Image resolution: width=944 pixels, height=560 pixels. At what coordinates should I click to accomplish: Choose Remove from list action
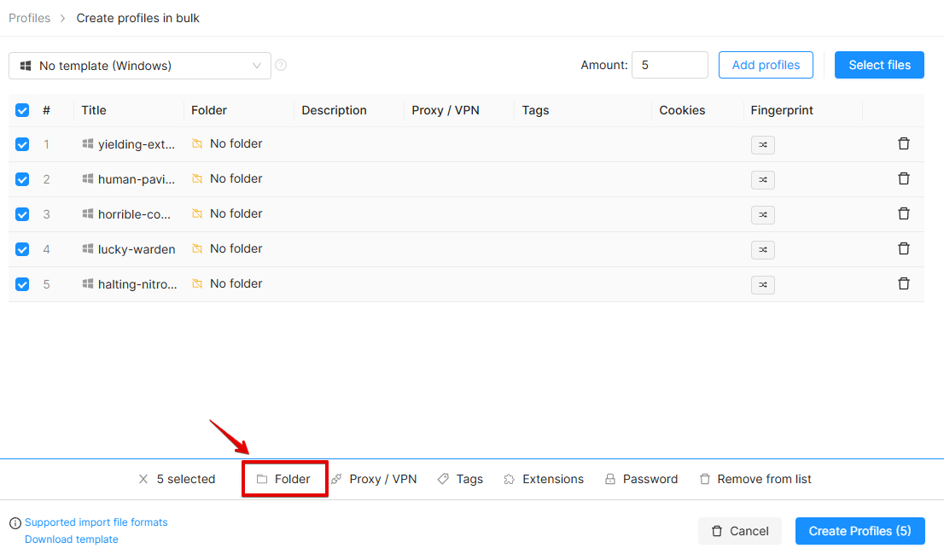[x=755, y=479]
